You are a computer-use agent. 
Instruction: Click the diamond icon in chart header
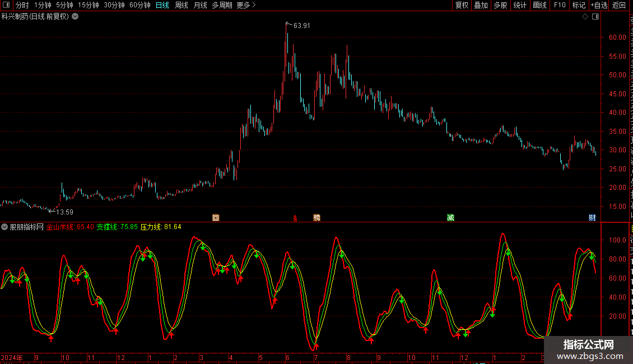585,17
